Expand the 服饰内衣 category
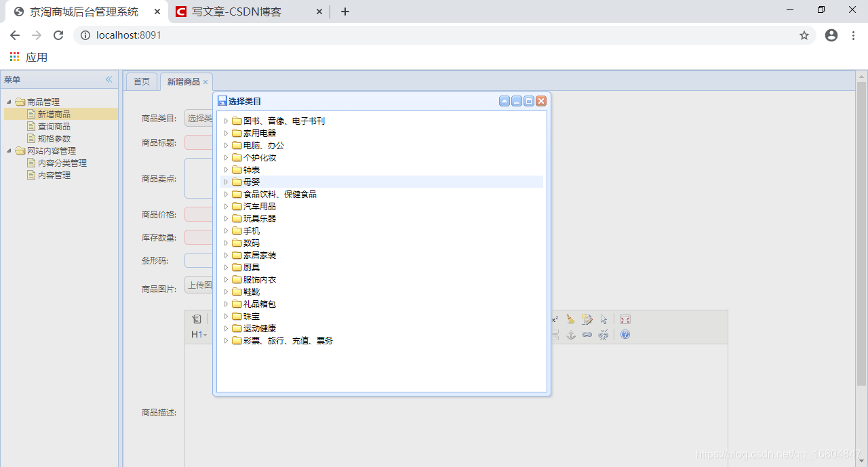 pyautogui.click(x=226, y=280)
